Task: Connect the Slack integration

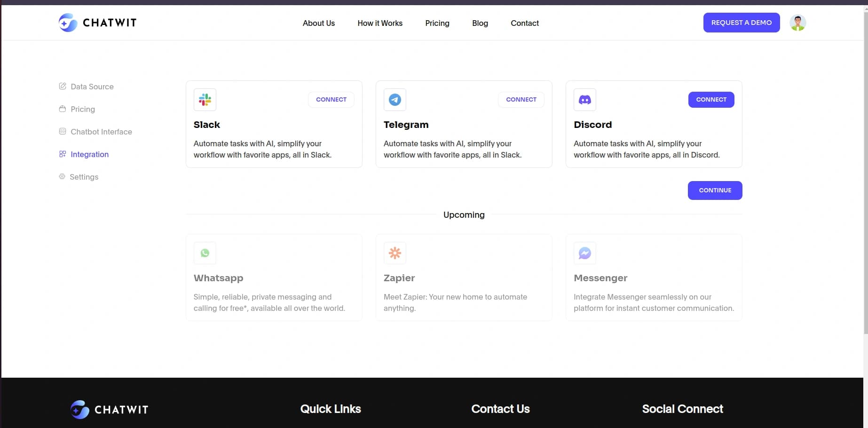Action: (331, 100)
